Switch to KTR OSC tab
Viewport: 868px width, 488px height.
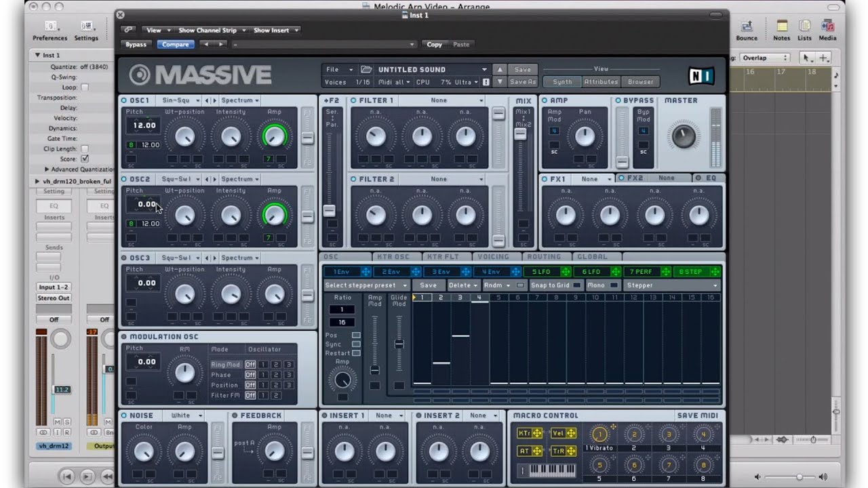396,257
